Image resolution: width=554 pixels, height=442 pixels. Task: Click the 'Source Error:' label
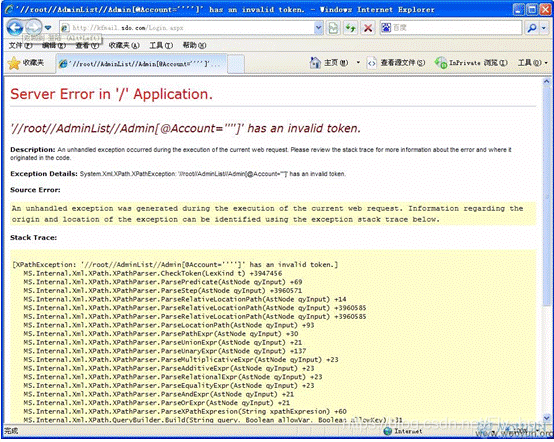(35, 190)
